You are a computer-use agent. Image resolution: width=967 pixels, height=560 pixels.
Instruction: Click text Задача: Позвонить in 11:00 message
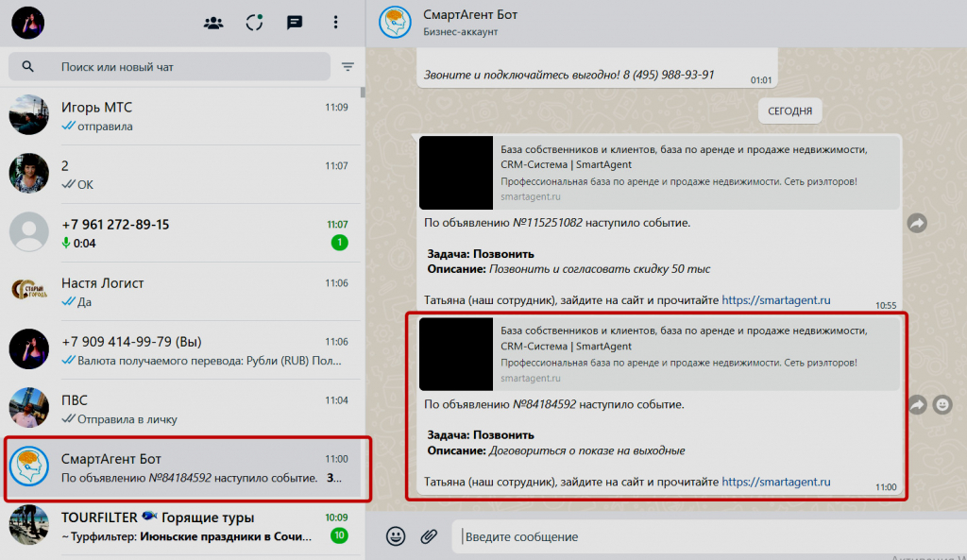481,435
